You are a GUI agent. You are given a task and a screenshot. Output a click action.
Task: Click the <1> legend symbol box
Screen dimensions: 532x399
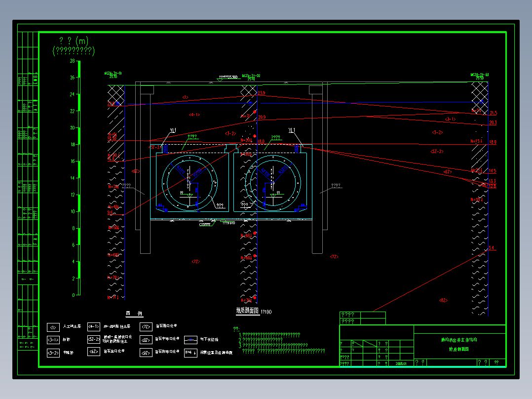tap(53, 327)
